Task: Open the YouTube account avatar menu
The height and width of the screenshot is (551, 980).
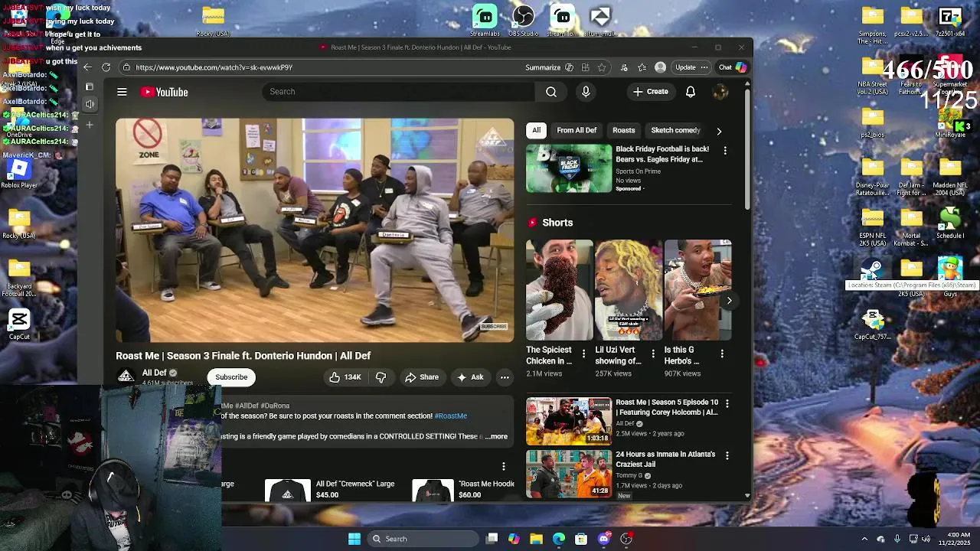Action: (x=720, y=92)
